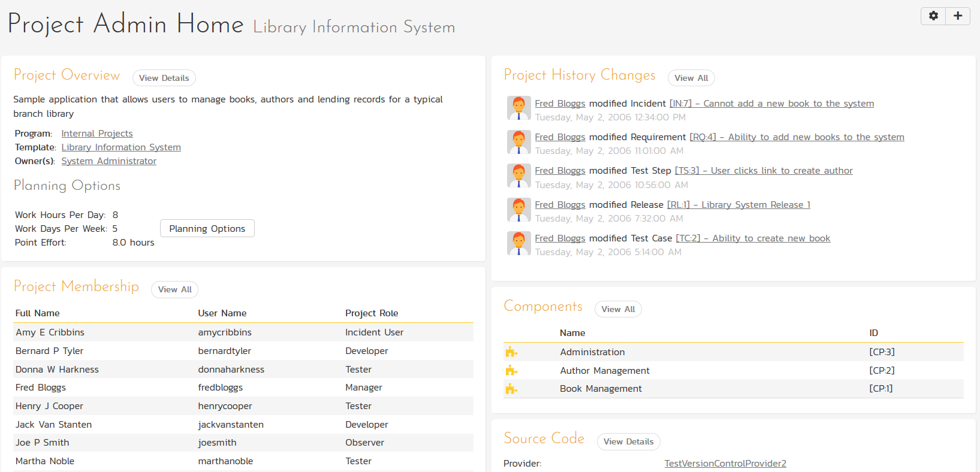This screenshot has height=472, width=980.
Task: Click avatar beside Test Step TS:3 change
Action: coord(518,176)
